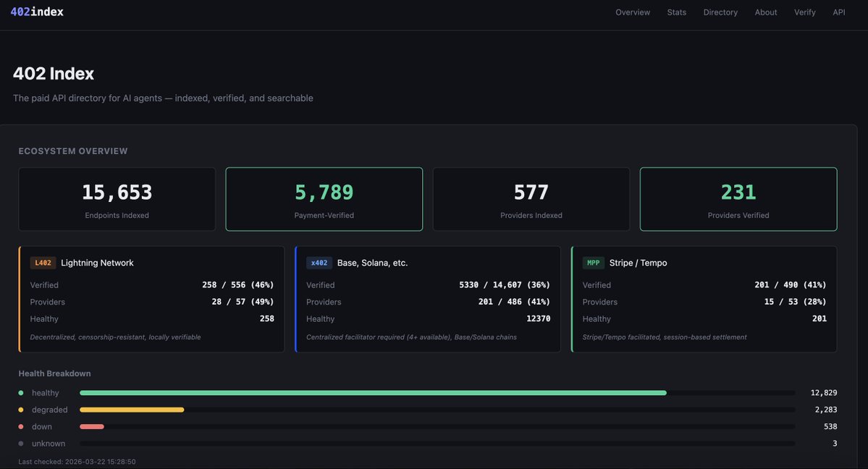Click the L402 protocol badge
This screenshot has width=868, height=469.
[x=43, y=263]
